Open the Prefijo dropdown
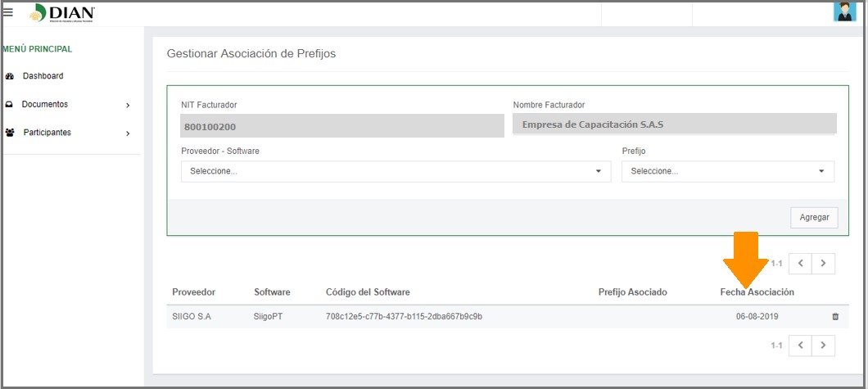 pyautogui.click(x=727, y=171)
